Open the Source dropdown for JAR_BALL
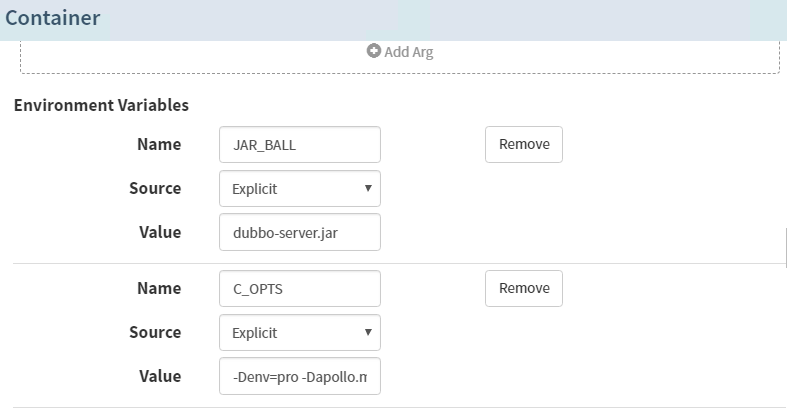 coord(299,188)
